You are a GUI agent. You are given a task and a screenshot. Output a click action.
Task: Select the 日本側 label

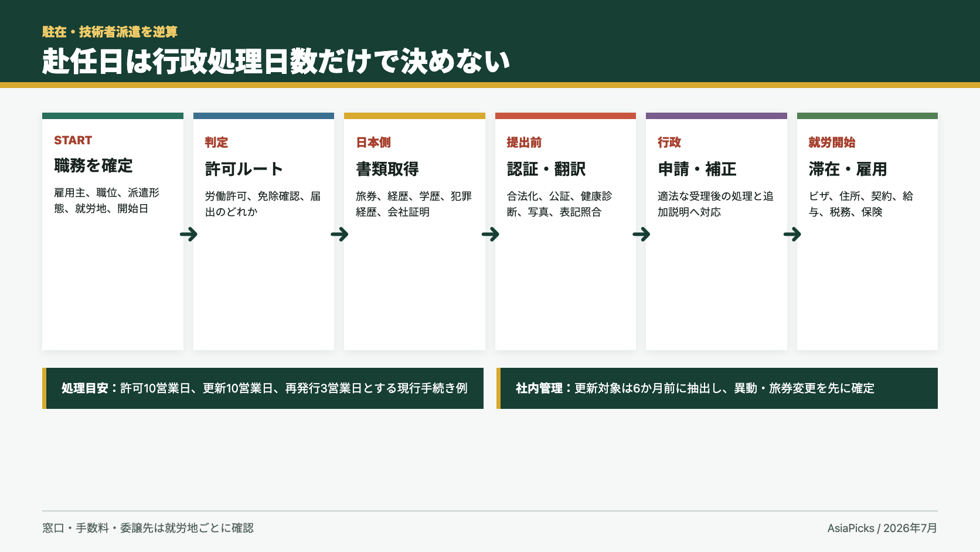click(x=373, y=143)
